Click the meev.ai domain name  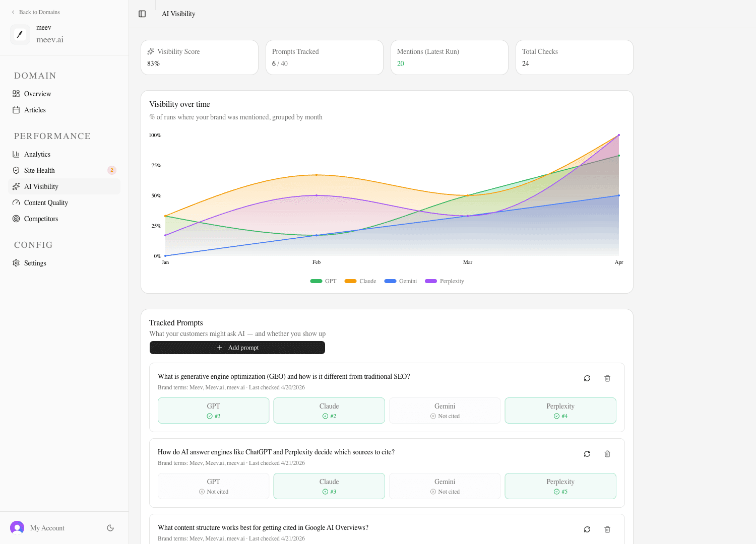(x=50, y=40)
